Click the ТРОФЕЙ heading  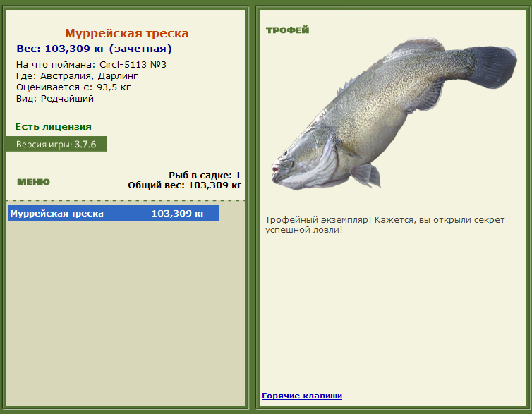coord(287,30)
